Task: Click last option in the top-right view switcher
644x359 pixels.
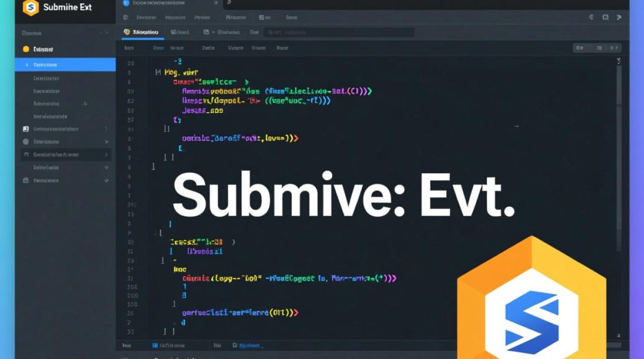Action: 614,48
